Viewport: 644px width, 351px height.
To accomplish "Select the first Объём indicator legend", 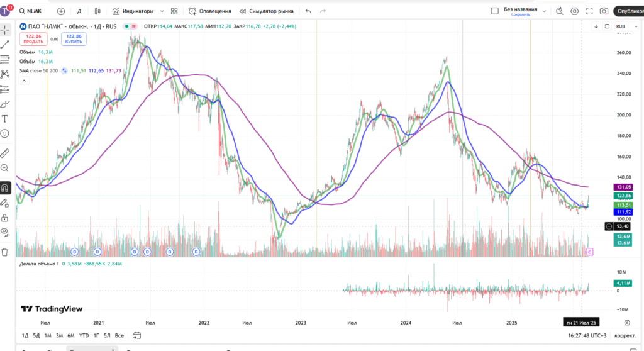I will (27, 52).
